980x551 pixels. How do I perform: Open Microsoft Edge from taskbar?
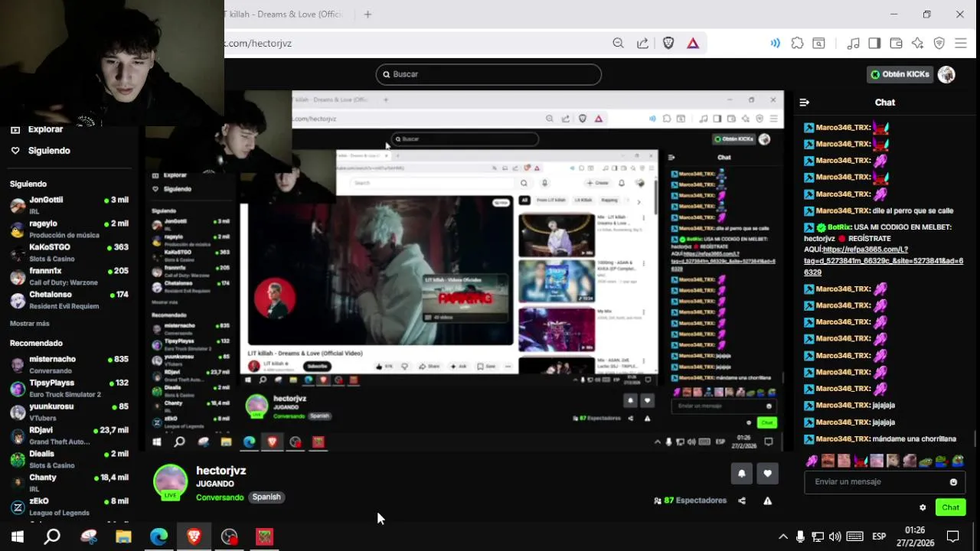[x=158, y=536]
